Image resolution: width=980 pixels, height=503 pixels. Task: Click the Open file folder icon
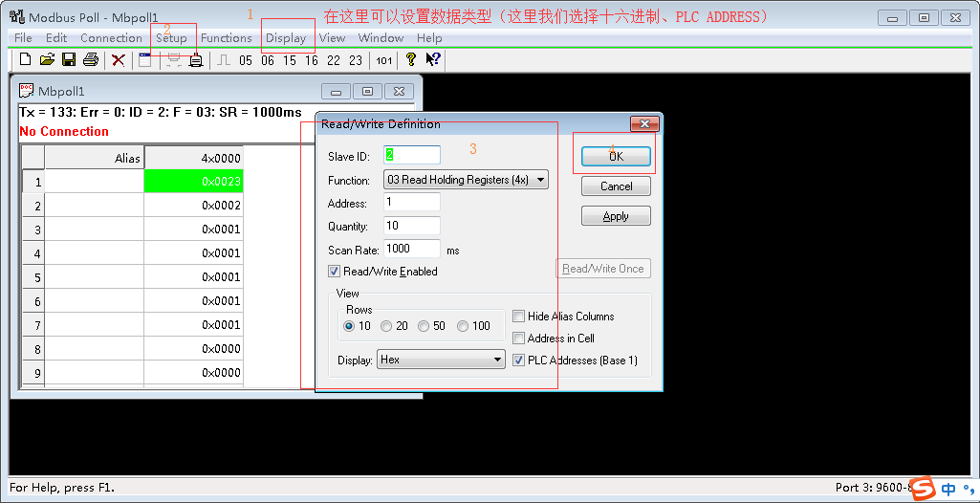pyautogui.click(x=47, y=60)
